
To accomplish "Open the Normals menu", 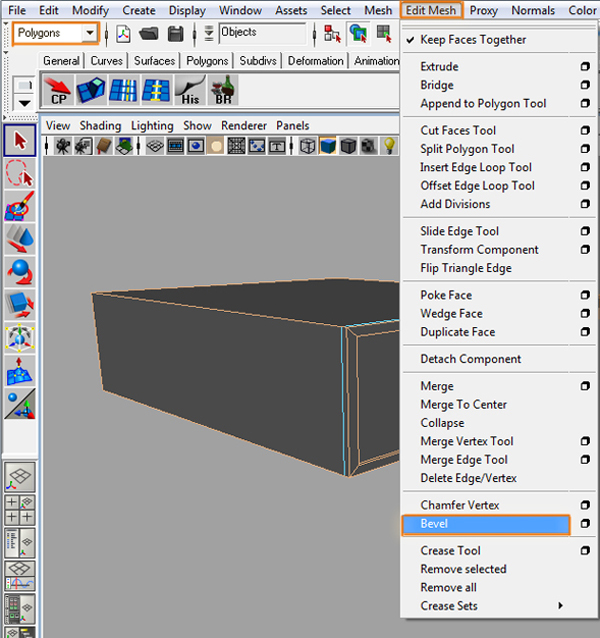I will 533,10.
